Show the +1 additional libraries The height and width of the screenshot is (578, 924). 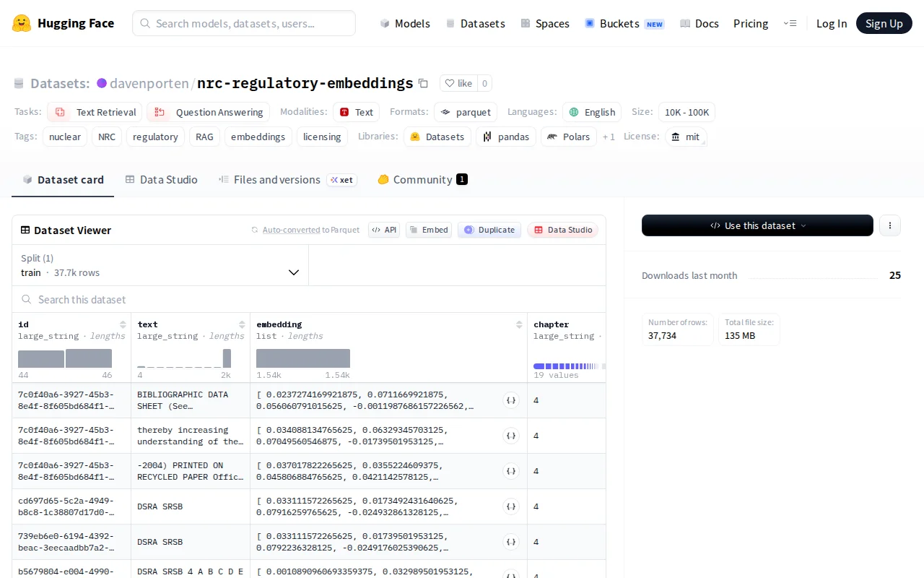609,137
